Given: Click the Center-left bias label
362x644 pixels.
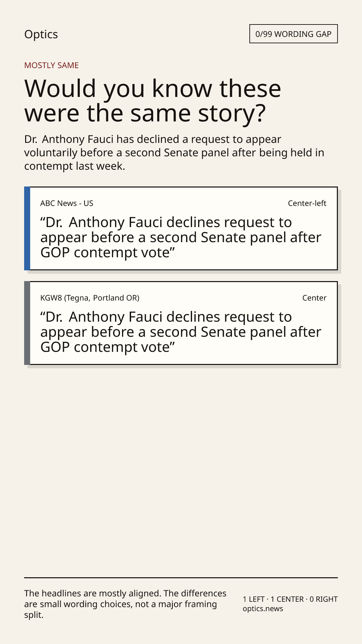Looking at the screenshot, I should [307, 203].
